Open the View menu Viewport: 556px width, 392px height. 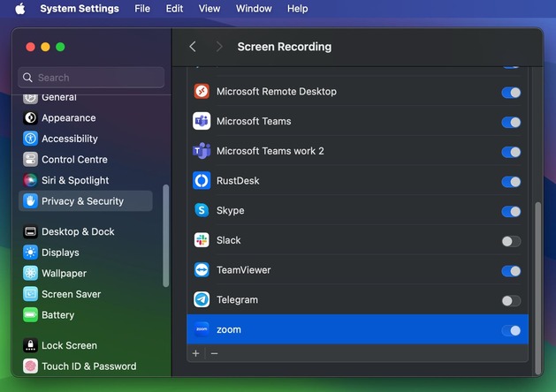coord(209,9)
